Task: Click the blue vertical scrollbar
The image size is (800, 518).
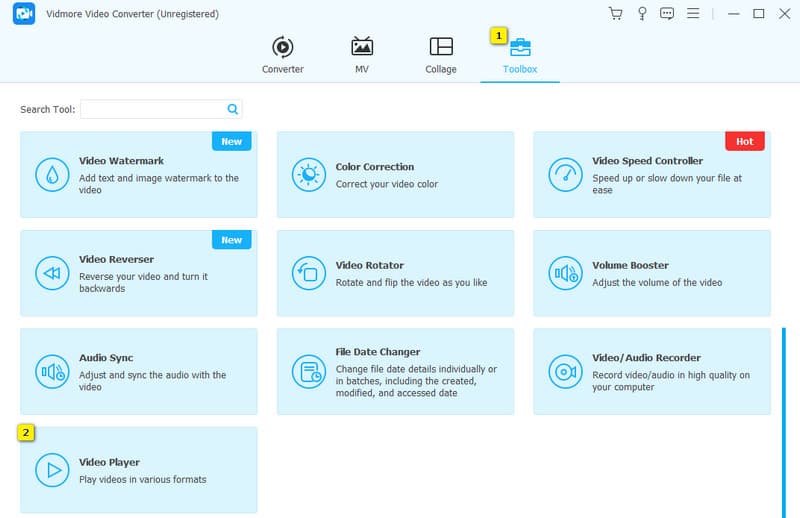Action: [784, 420]
